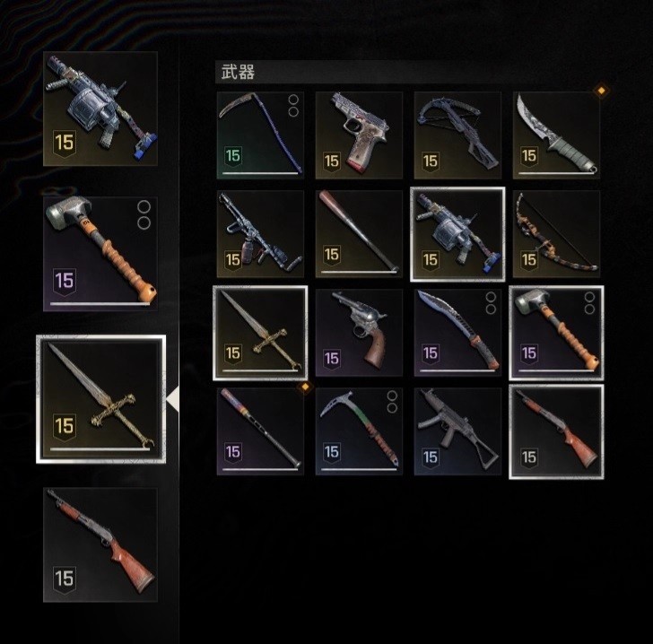Select the scythe weapon in inventory grid
653x644 pixels.
(x=260, y=135)
